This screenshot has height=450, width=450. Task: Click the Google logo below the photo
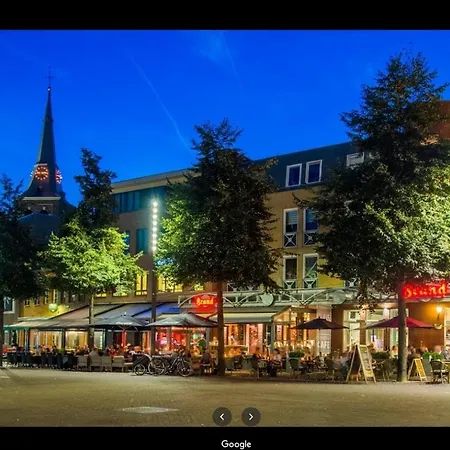pos(236,444)
